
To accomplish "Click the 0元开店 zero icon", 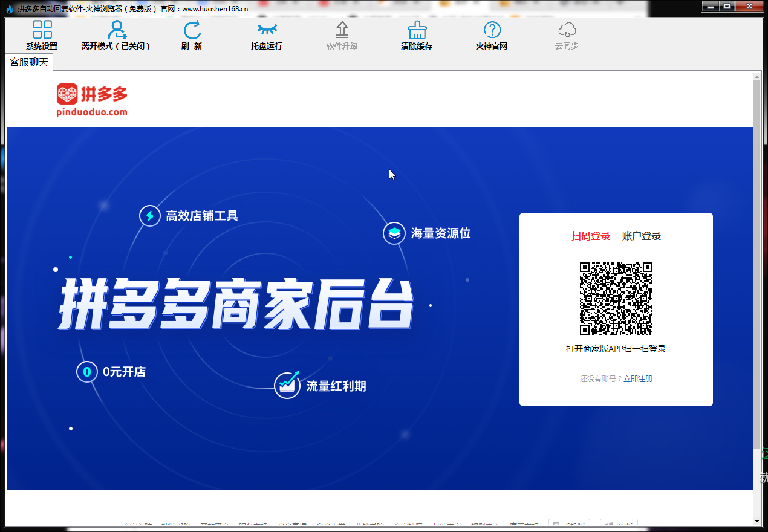I will point(87,372).
